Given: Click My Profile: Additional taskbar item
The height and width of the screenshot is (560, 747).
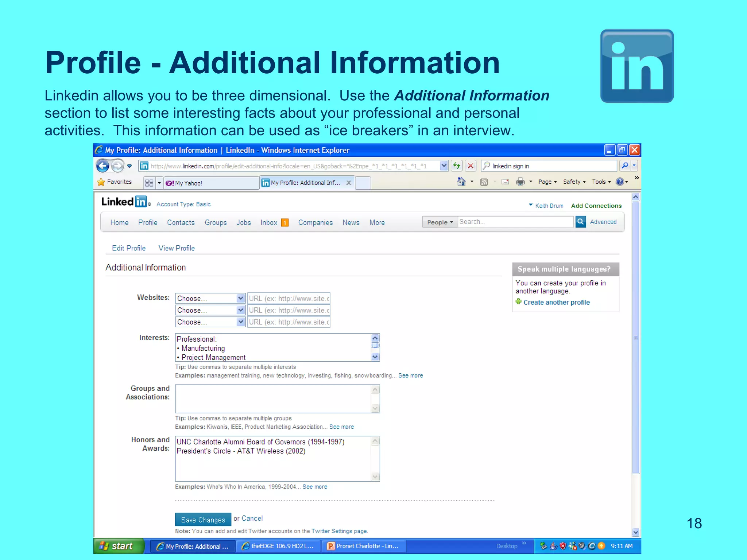Looking at the screenshot, I should (193, 546).
